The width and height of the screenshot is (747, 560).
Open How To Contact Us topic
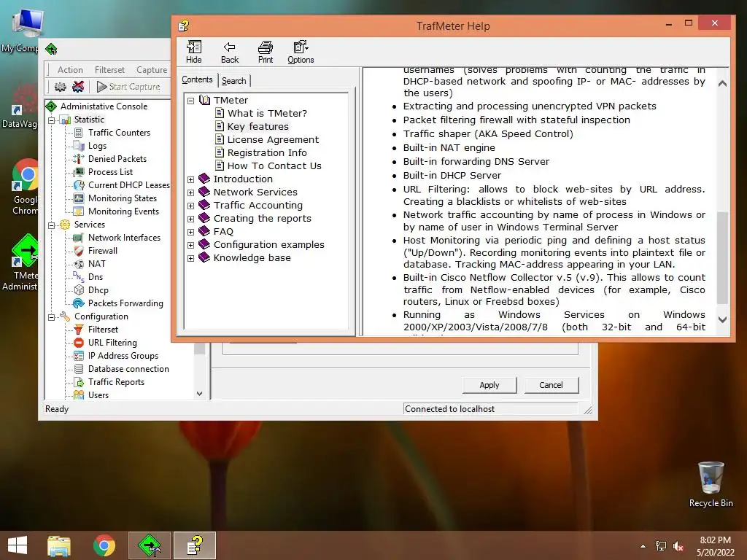[x=274, y=166]
